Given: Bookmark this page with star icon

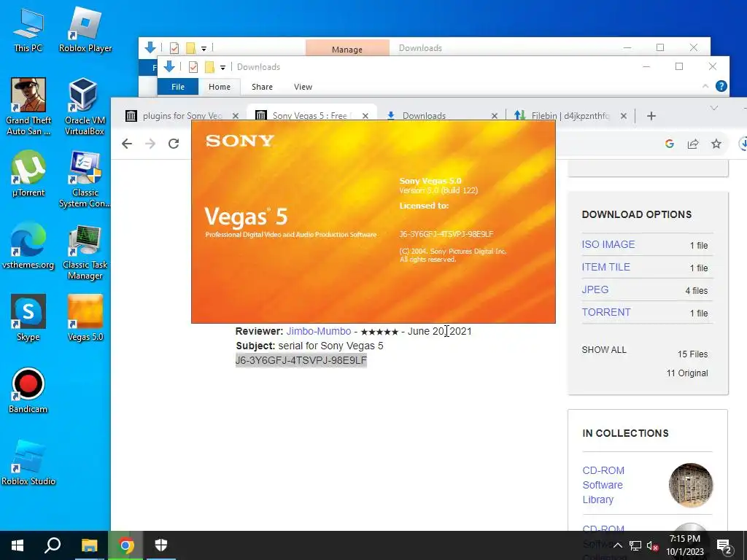Looking at the screenshot, I should tap(716, 144).
